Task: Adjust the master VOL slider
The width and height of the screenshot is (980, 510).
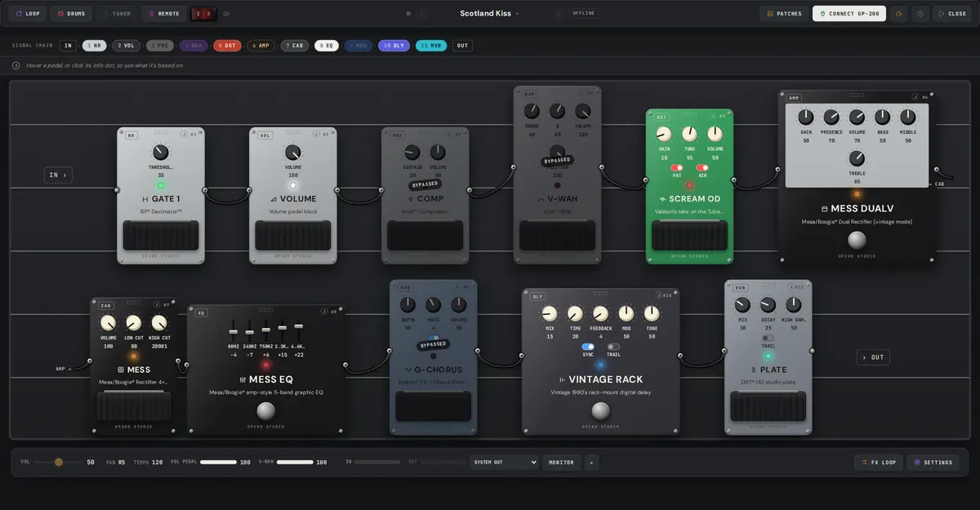Action: point(58,462)
